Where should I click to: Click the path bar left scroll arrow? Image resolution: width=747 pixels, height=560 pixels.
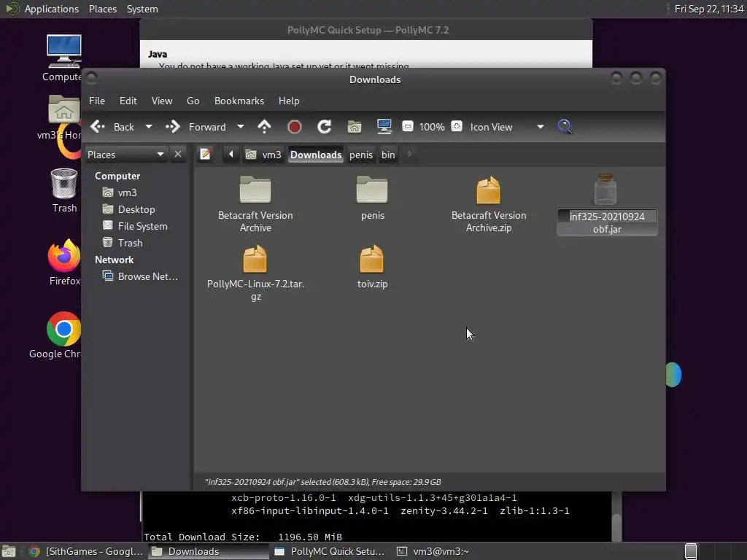pyautogui.click(x=231, y=155)
